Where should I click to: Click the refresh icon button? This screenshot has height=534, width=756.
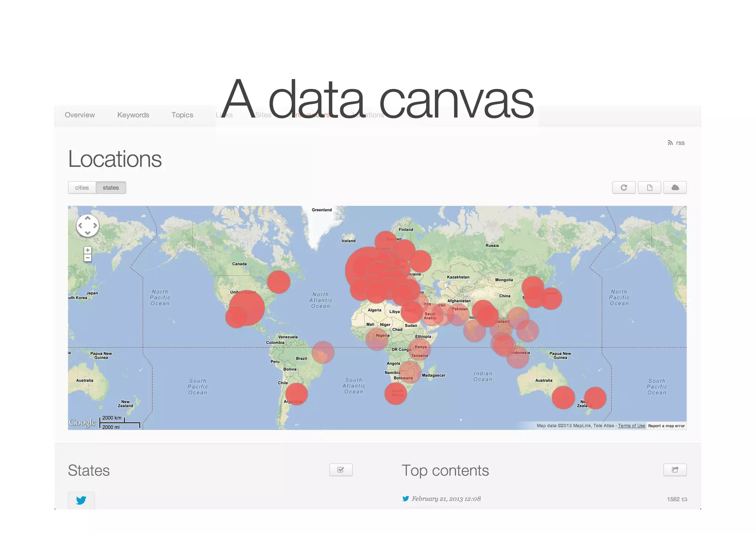[623, 187]
